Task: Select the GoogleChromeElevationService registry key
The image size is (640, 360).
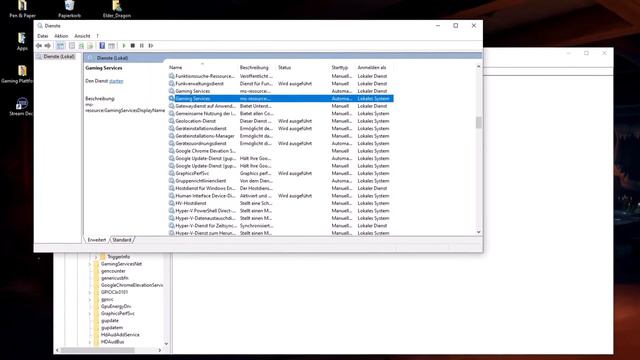Action: coord(131,285)
